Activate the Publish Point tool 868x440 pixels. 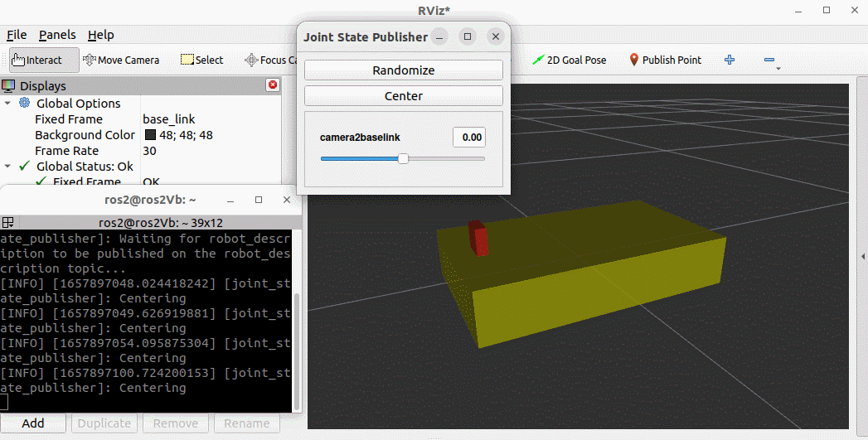(665, 60)
